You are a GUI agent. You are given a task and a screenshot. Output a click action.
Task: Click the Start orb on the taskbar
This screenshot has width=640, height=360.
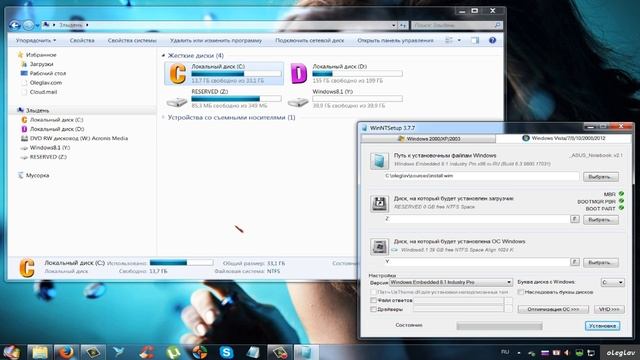click(x=11, y=352)
